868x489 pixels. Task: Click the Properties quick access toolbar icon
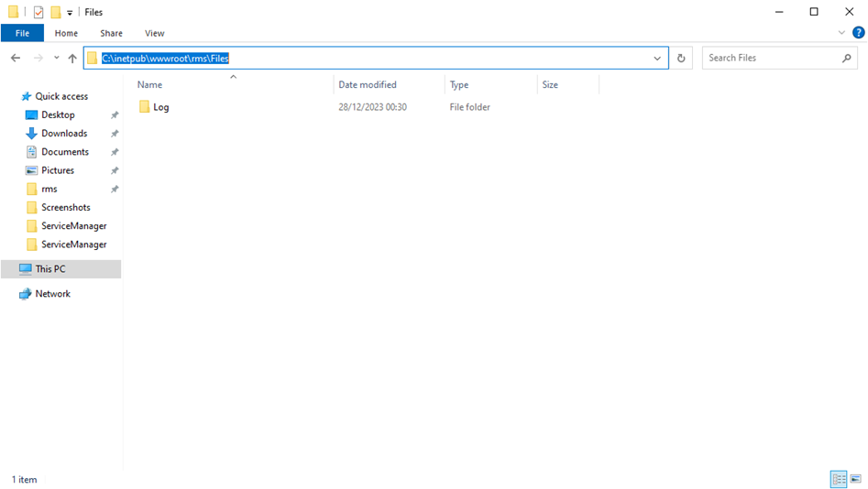(x=38, y=12)
